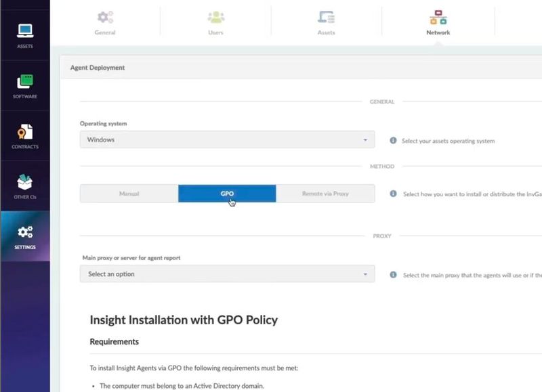Click the Other CIs sidebar icon
Image resolution: width=542 pixels, height=392 pixels.
[24, 184]
